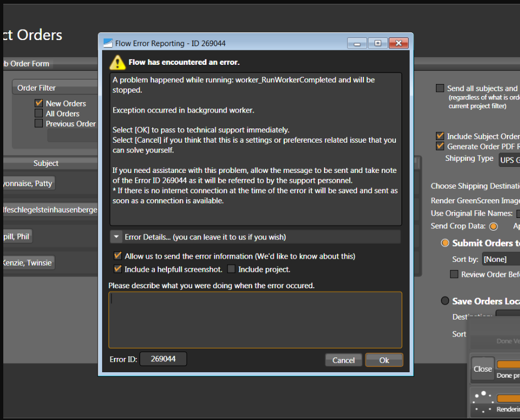Select Submit Orders radio option

pos(445,243)
